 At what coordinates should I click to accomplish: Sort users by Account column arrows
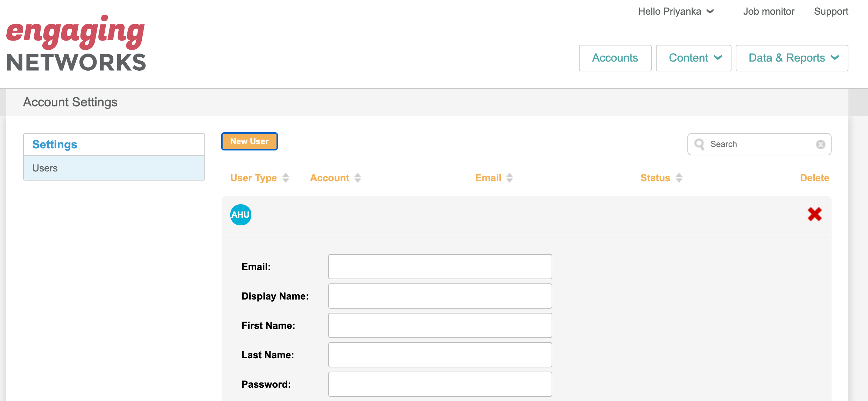[x=357, y=178]
